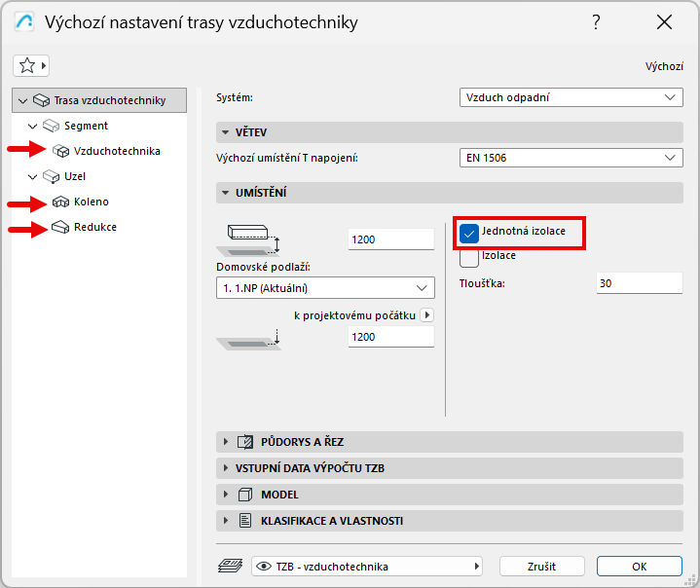The width and height of the screenshot is (700, 588).
Task: Open the Domovské podlaží dropdown
Action: 325,288
